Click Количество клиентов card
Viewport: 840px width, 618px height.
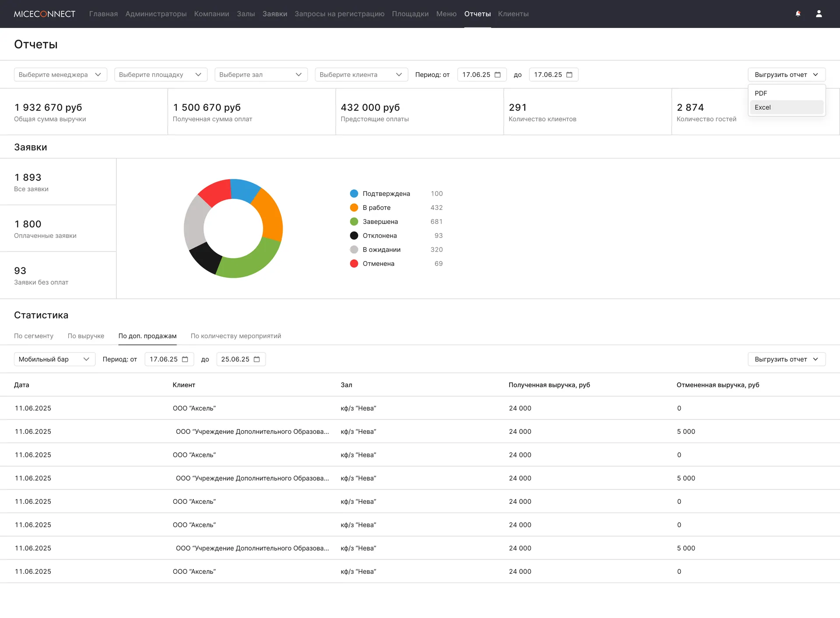point(588,112)
